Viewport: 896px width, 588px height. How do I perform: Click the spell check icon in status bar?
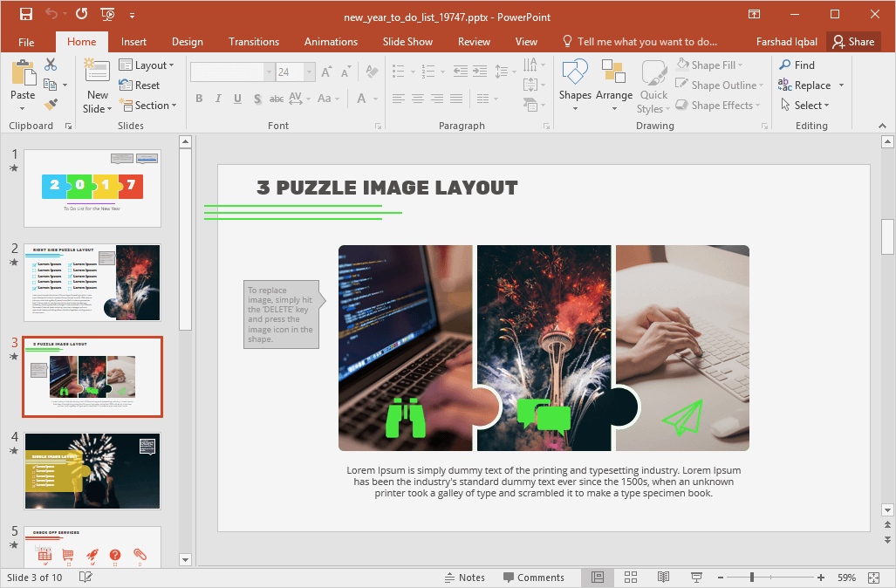[x=85, y=578]
